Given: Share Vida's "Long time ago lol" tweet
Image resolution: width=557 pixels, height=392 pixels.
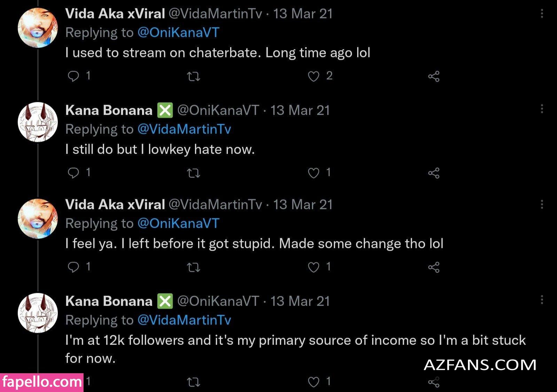Looking at the screenshot, I should point(434,77).
